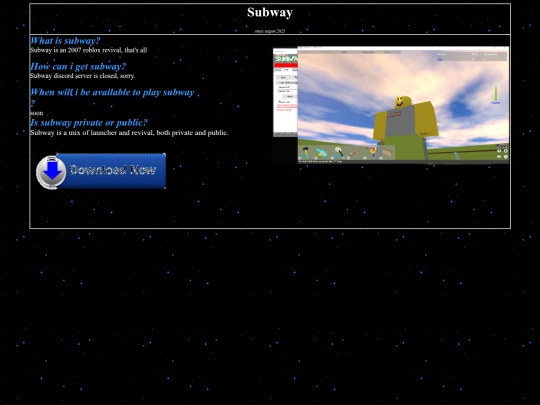Click the "Subway" page title

pyautogui.click(x=270, y=12)
